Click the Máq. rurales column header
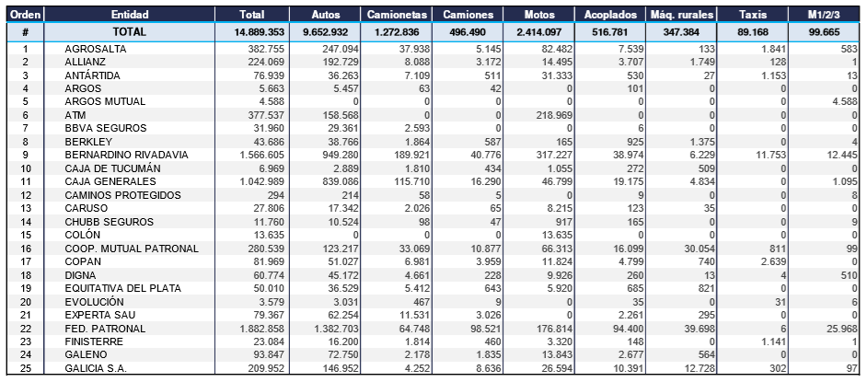This screenshot has width=868, height=382. [682, 15]
